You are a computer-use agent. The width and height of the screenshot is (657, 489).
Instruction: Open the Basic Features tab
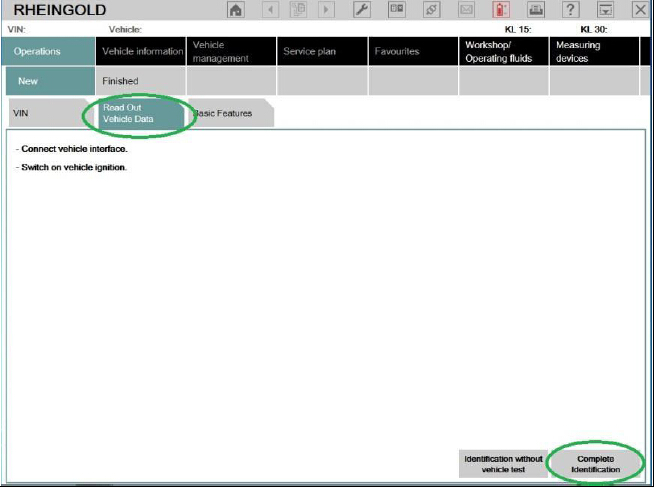230,113
